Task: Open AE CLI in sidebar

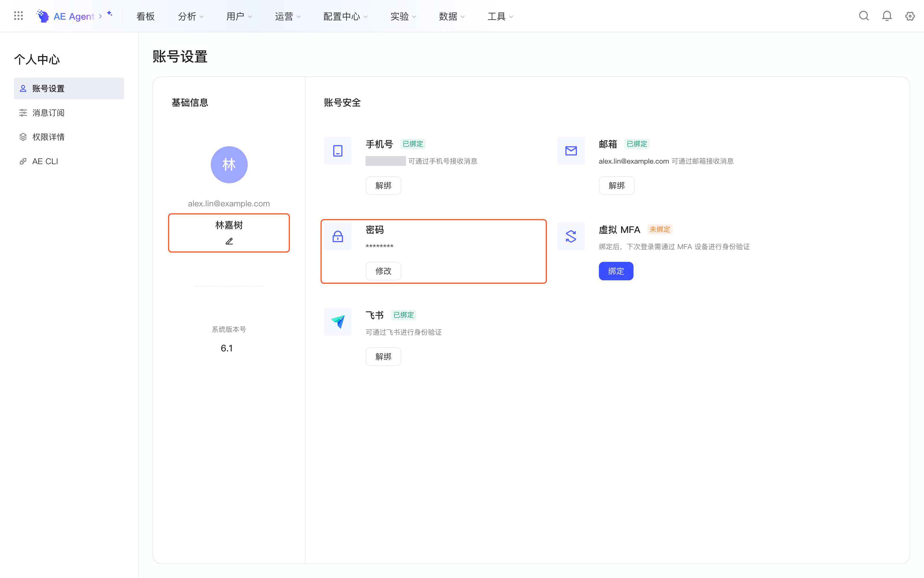Action: (x=69, y=161)
